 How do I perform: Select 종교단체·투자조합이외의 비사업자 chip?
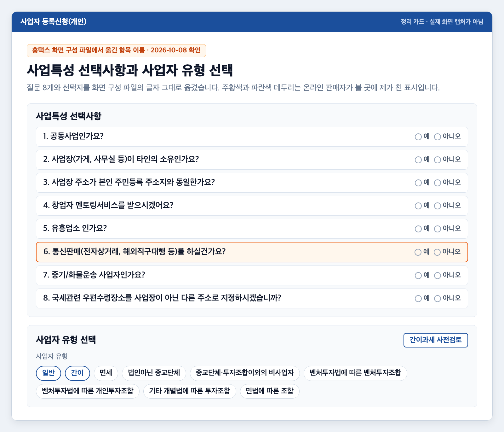245,373
